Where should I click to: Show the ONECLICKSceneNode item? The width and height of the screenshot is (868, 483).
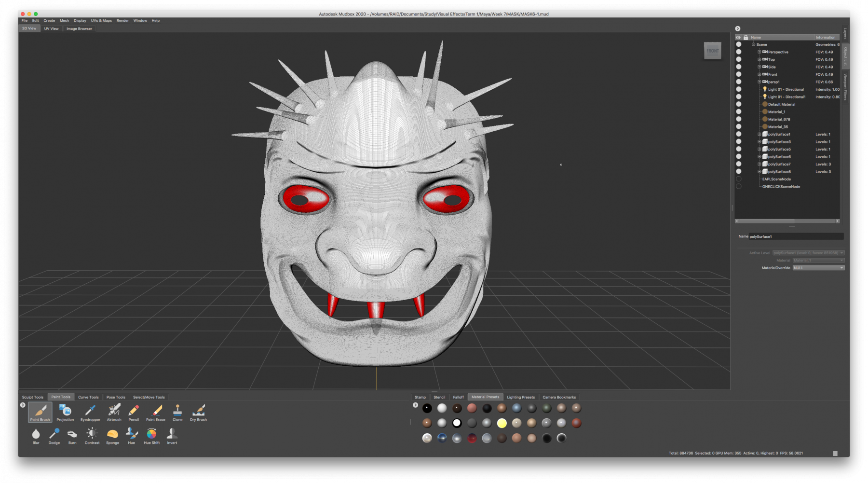pyautogui.click(x=738, y=187)
